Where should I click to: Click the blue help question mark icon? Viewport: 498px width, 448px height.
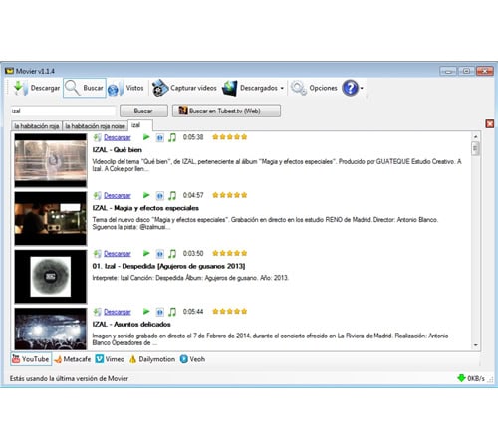click(x=350, y=88)
